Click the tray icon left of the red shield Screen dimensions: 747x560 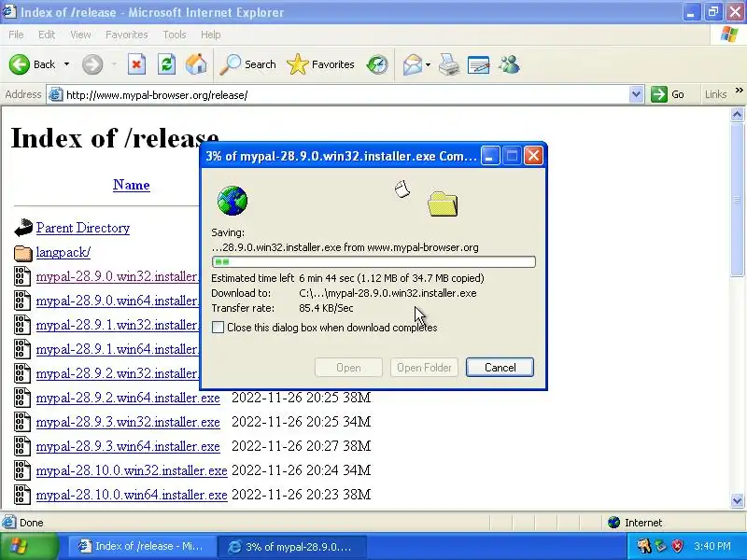661,546
